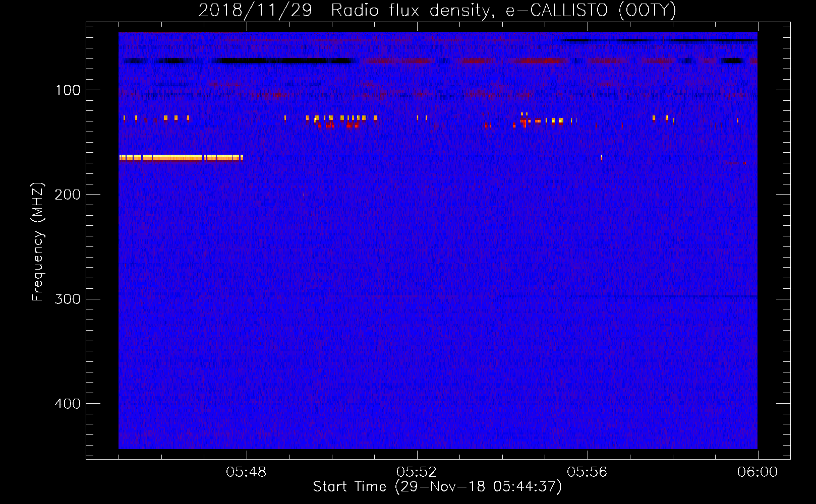Image resolution: width=816 pixels, height=504 pixels.
Task: Click the 200 frequency tick label
Action: tap(68, 195)
